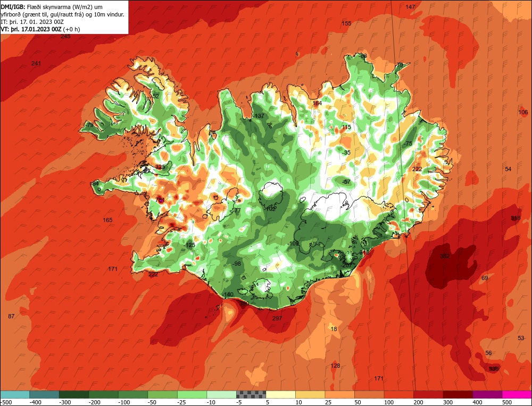Click the '69' value on the map
The width and height of the screenshot is (532, 406).
click(485, 278)
